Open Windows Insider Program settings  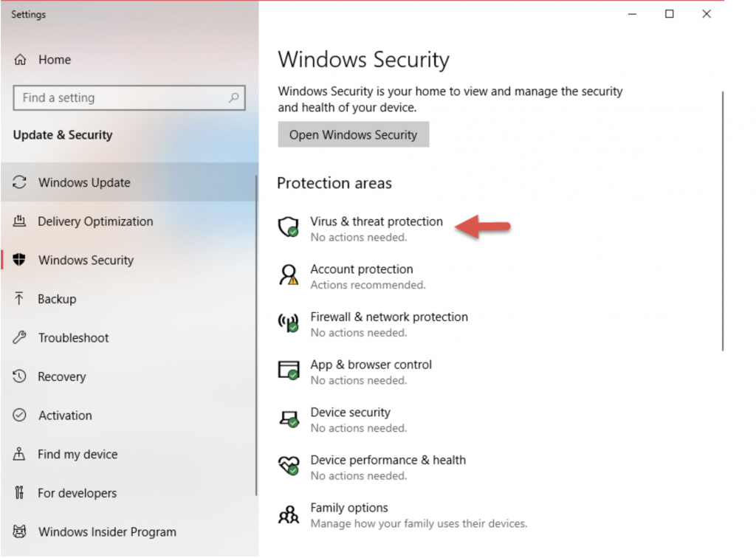tap(107, 531)
